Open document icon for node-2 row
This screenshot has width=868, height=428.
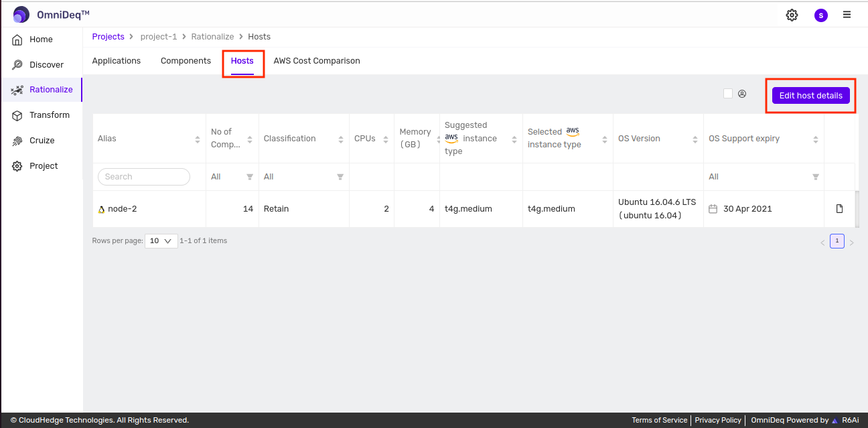pyautogui.click(x=839, y=209)
